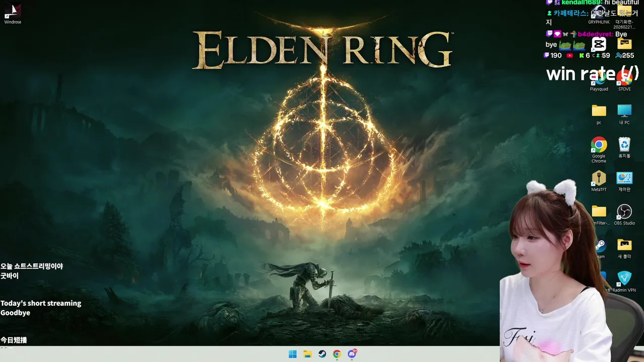Open Chrome from the taskbar
The width and height of the screenshot is (644, 362).
pyautogui.click(x=337, y=354)
